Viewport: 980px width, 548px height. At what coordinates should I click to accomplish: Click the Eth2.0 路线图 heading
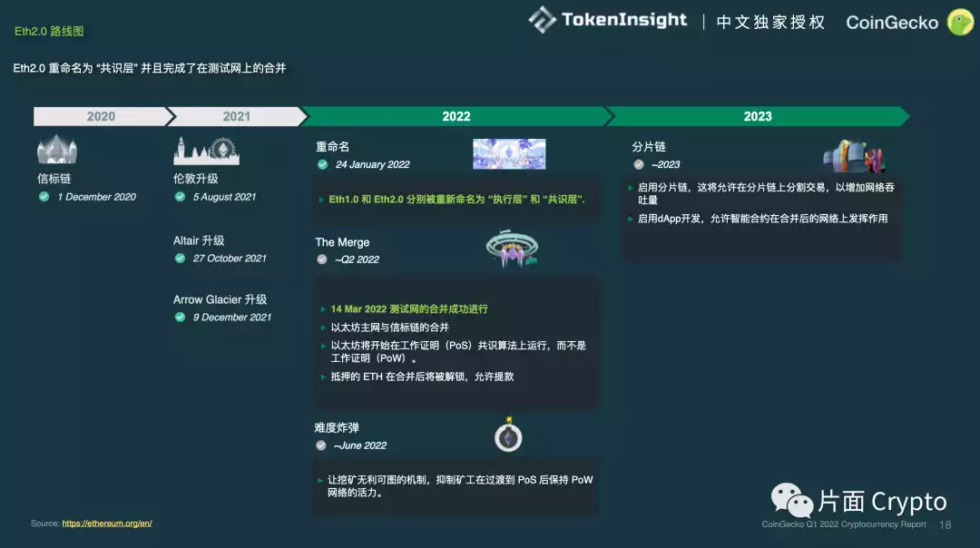tap(49, 31)
